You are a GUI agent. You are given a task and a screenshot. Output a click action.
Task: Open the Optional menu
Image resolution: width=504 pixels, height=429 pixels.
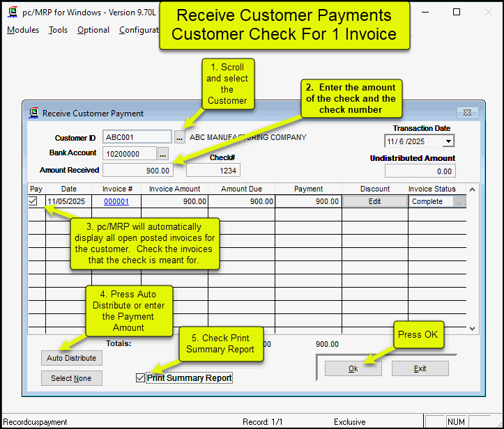(93, 30)
